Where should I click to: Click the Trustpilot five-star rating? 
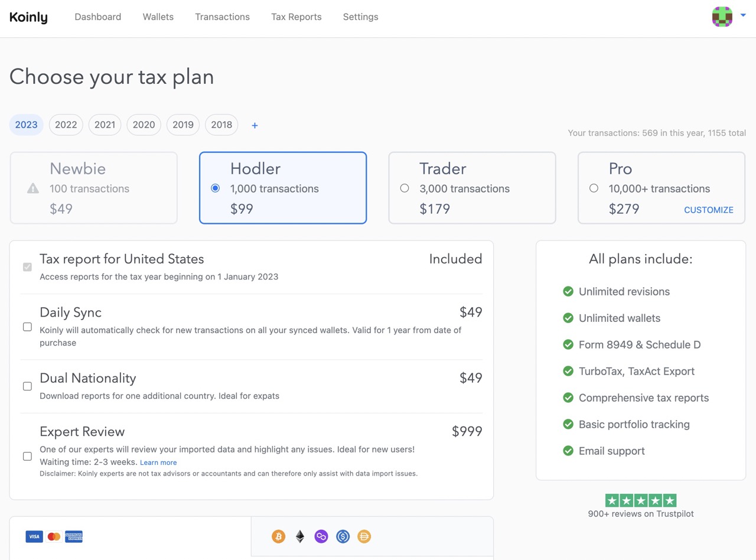click(x=640, y=500)
